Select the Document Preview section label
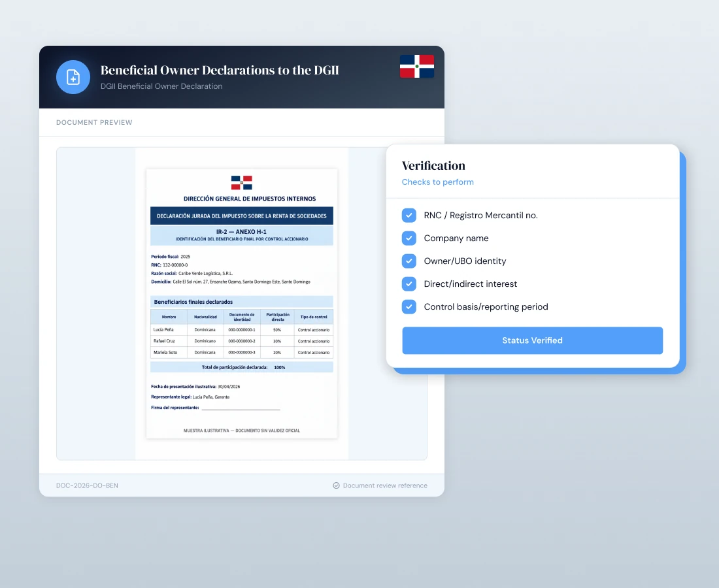Viewport: 719px width, 588px height. [x=94, y=122]
